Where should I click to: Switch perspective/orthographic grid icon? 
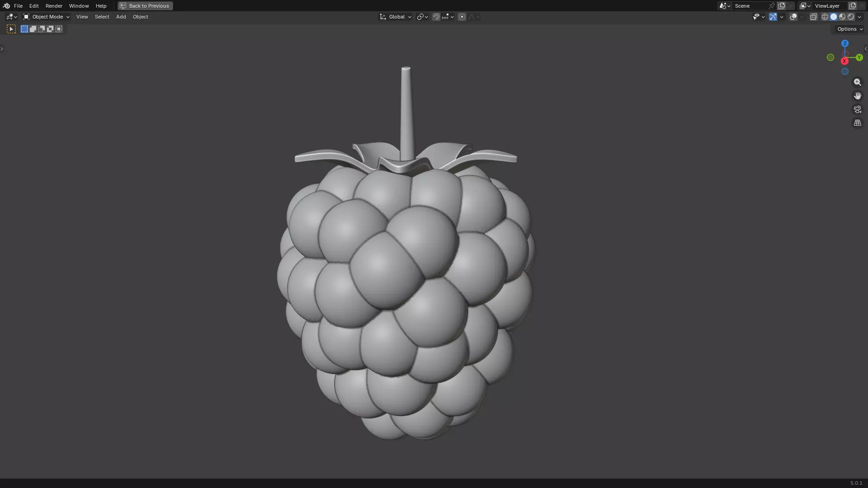[x=858, y=123]
